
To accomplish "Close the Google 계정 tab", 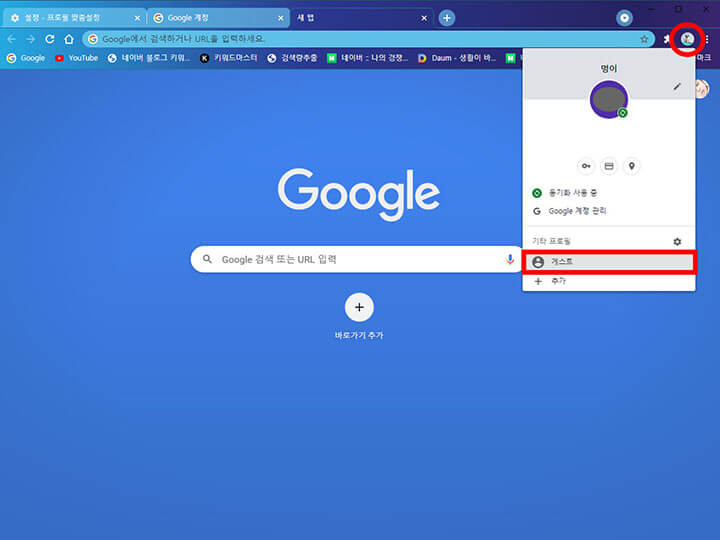I will [x=281, y=18].
